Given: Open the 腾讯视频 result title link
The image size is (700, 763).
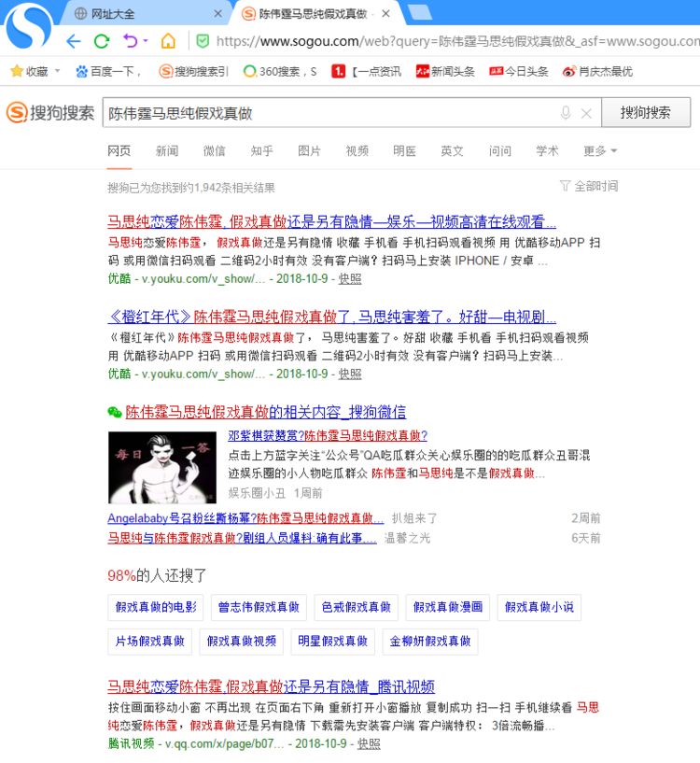Looking at the screenshot, I should pos(271,686).
